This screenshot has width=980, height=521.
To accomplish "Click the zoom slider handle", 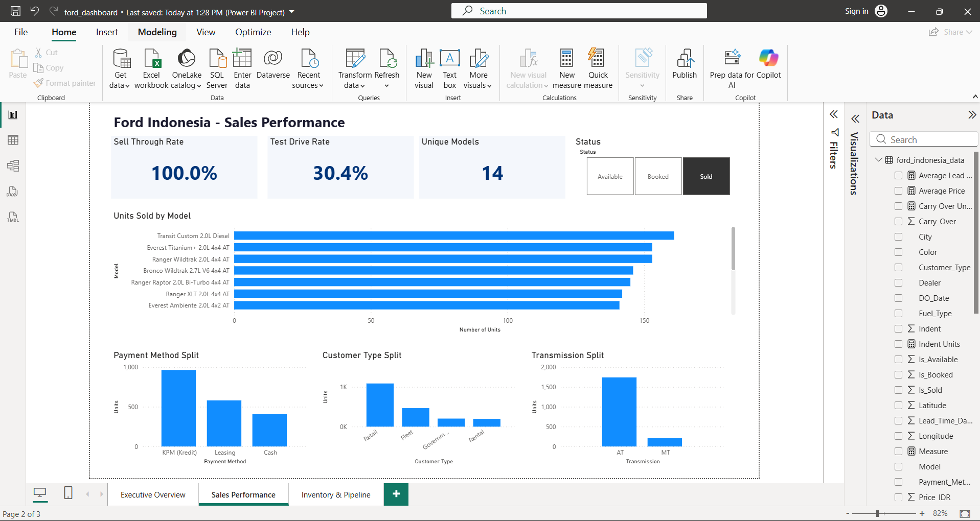I will click(877, 513).
